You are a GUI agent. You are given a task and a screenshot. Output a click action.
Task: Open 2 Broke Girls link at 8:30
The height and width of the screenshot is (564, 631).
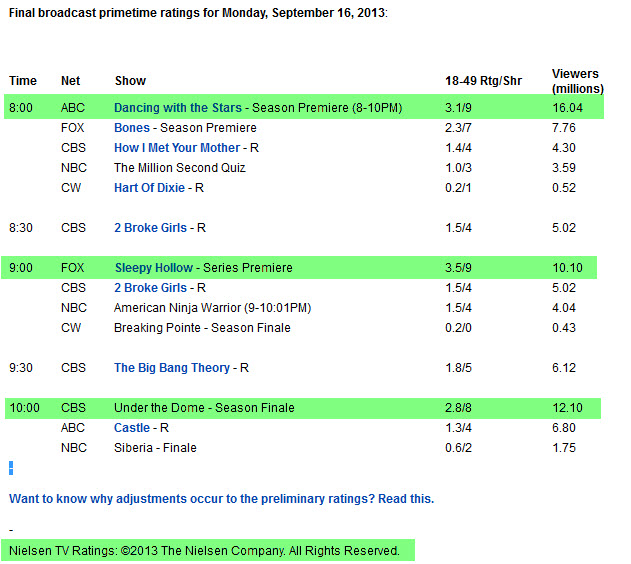pyautogui.click(x=150, y=228)
